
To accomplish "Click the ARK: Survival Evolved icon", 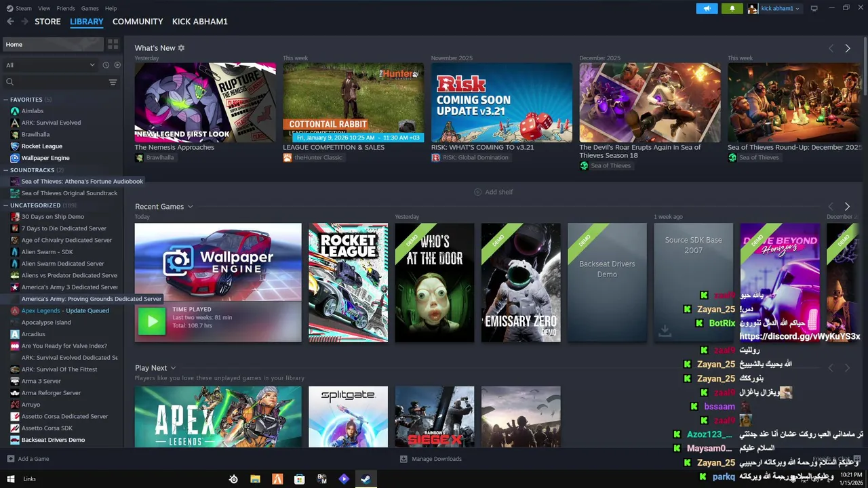I will [x=15, y=123].
